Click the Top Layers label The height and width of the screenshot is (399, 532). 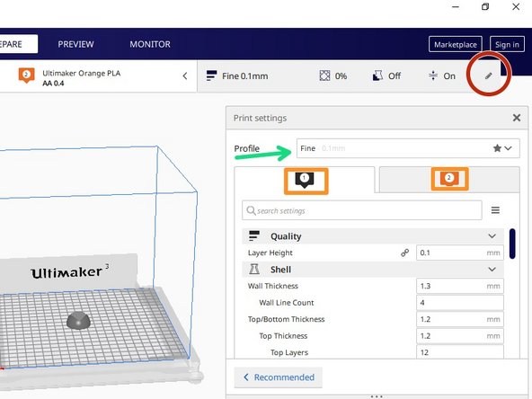[289, 352]
